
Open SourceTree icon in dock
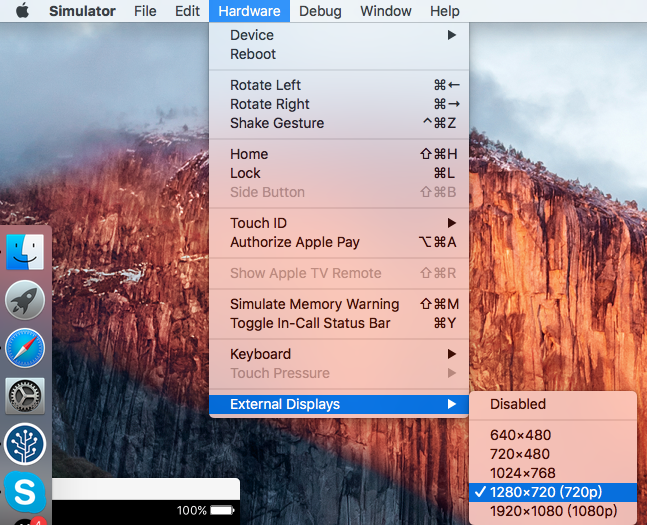pyautogui.click(x=25, y=444)
